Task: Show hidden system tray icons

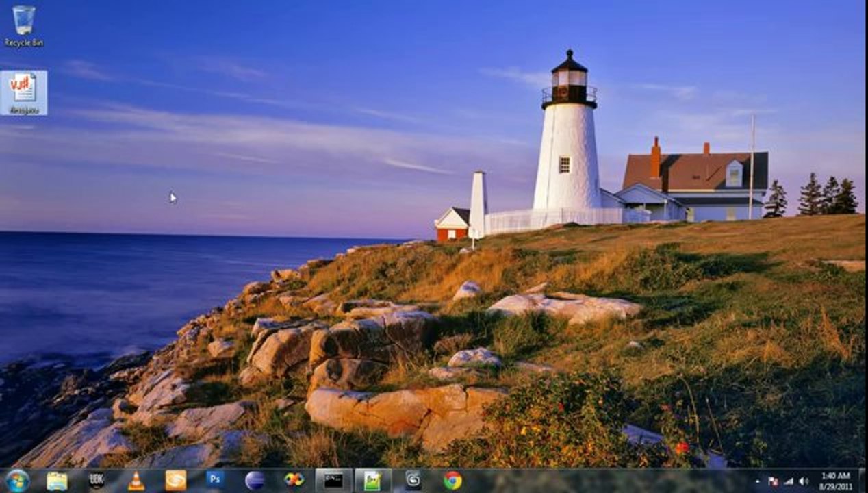Action: coord(757,481)
